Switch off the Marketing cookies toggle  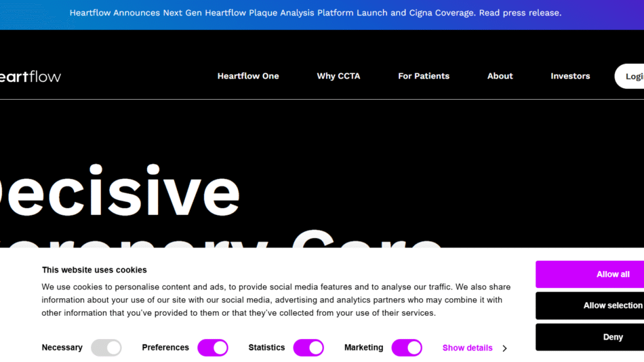point(407,348)
